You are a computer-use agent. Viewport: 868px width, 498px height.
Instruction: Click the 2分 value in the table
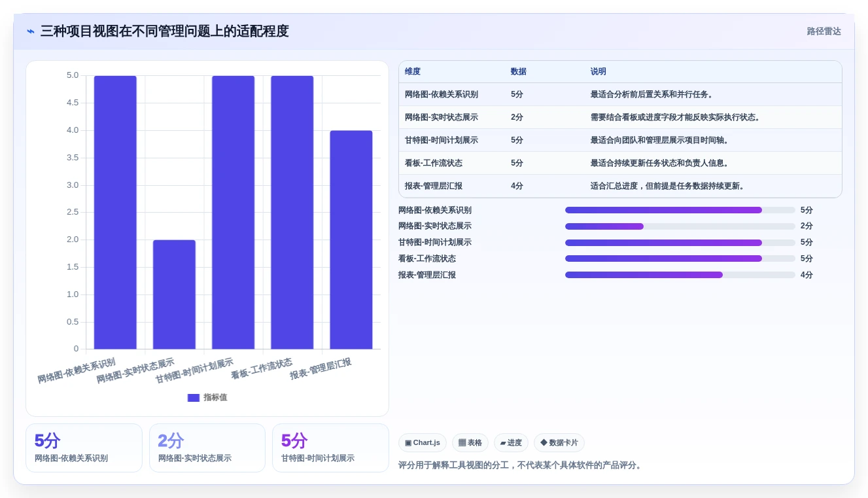point(517,117)
